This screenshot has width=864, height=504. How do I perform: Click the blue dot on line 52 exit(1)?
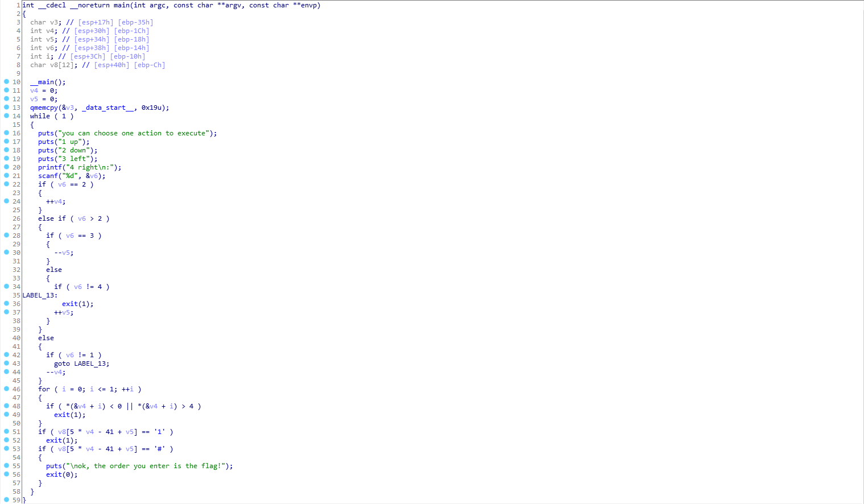pyautogui.click(x=6, y=440)
